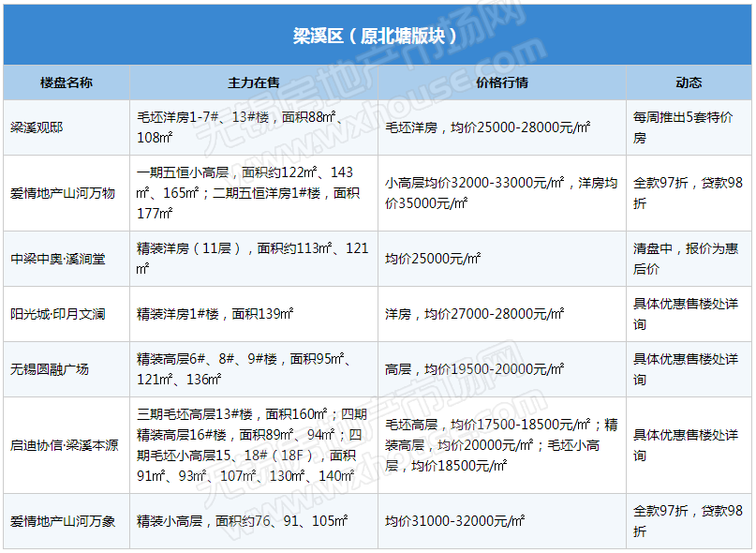Click the 每周推出5套特价房 status cell
This screenshot has height=553, width=756.
[x=685, y=127]
